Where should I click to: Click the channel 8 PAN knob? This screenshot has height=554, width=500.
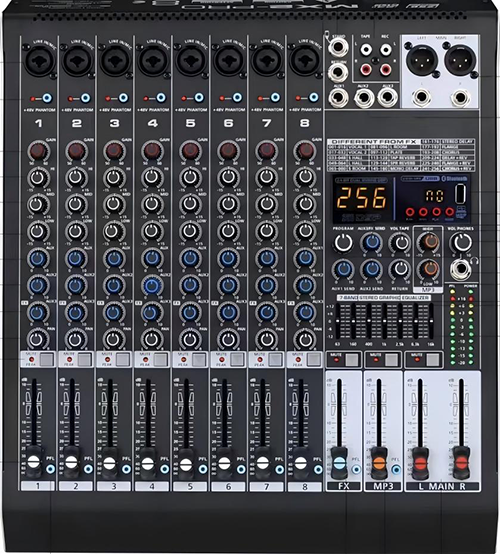305,340
